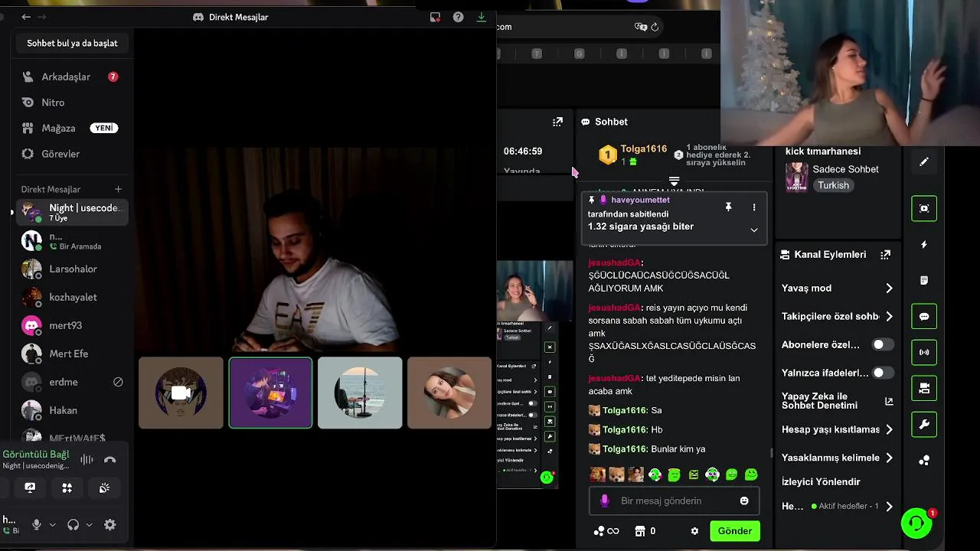Toggle the broadcast signal panel icon
The image size is (980, 551).
pyautogui.click(x=924, y=352)
